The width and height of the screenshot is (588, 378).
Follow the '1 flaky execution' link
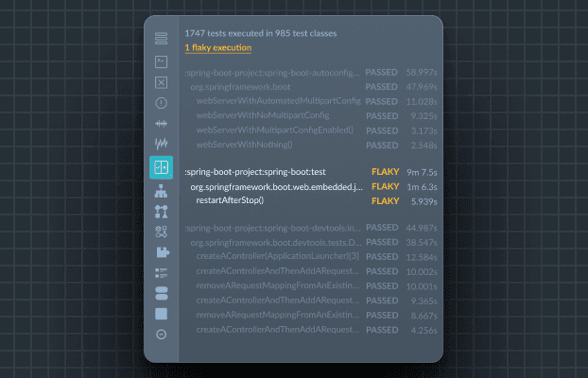click(x=218, y=47)
